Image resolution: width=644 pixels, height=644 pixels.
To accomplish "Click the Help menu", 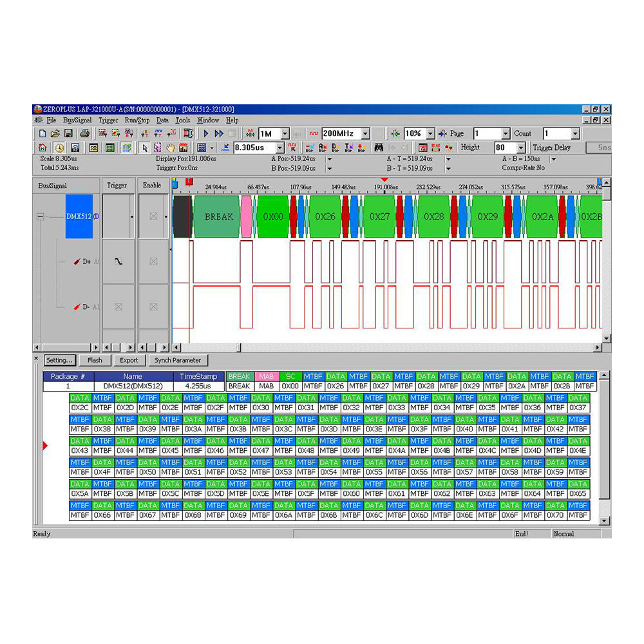I will pyautogui.click(x=232, y=120).
